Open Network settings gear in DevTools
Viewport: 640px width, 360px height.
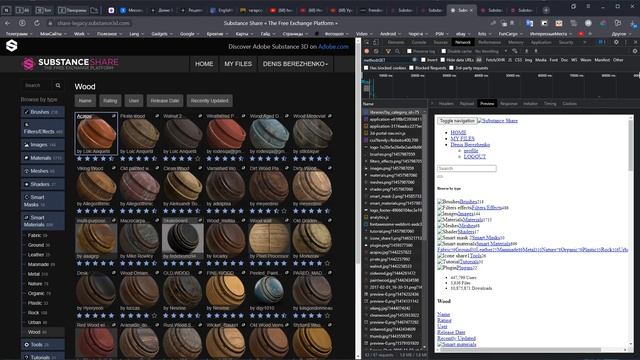(635, 51)
